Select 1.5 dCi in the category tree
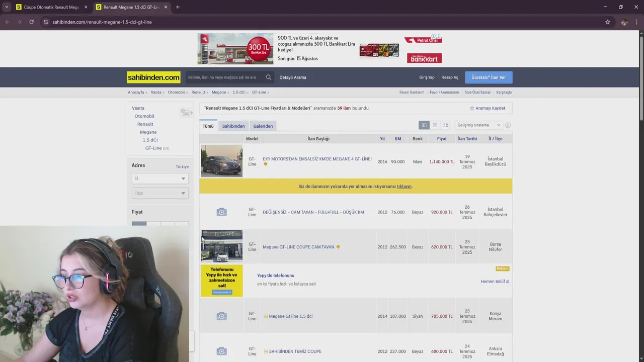The height and width of the screenshot is (362, 644). point(150,140)
